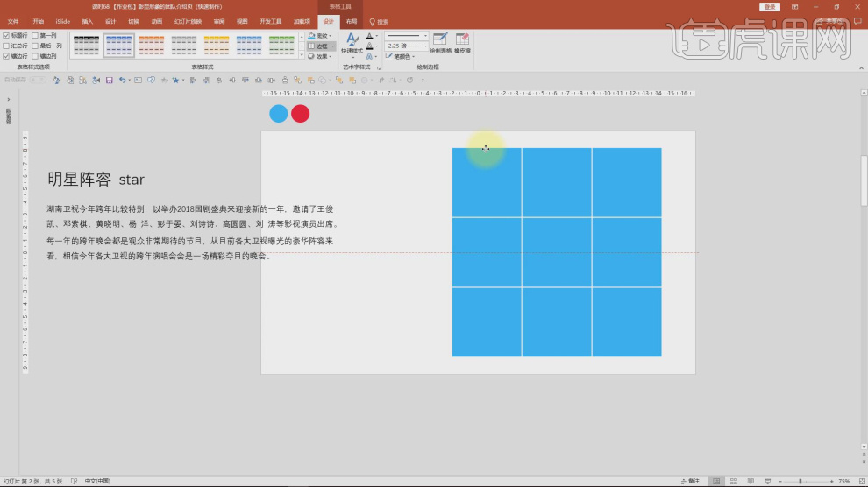This screenshot has width=868, height=487.
Task: Click the text effects A icon
Action: point(369,56)
